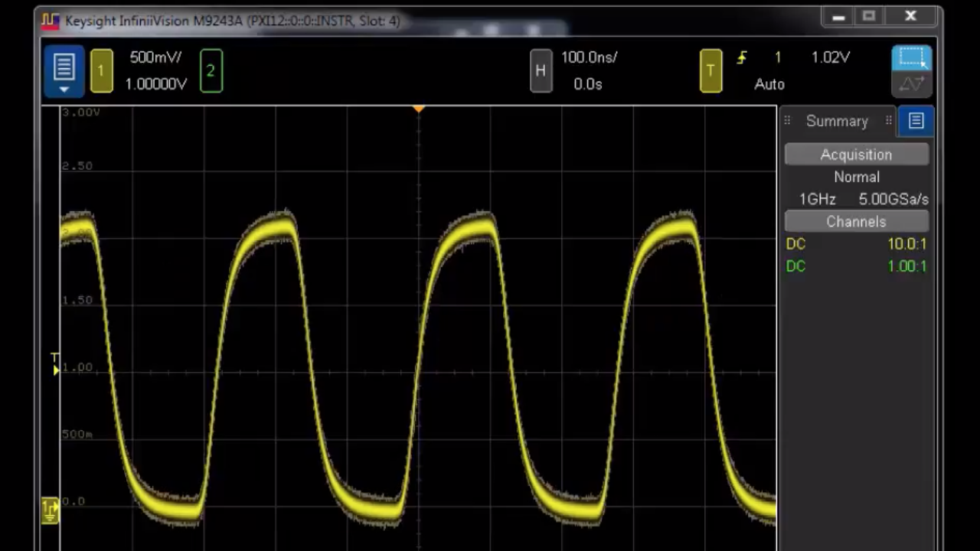Click the rising edge trigger slope icon
This screenshot has width=980, height=551.
tap(741, 57)
